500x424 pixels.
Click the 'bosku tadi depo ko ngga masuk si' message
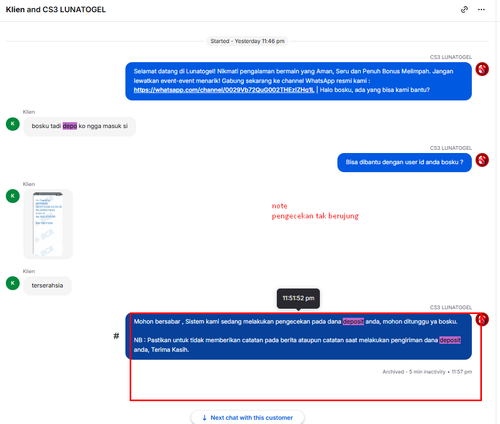click(x=80, y=126)
